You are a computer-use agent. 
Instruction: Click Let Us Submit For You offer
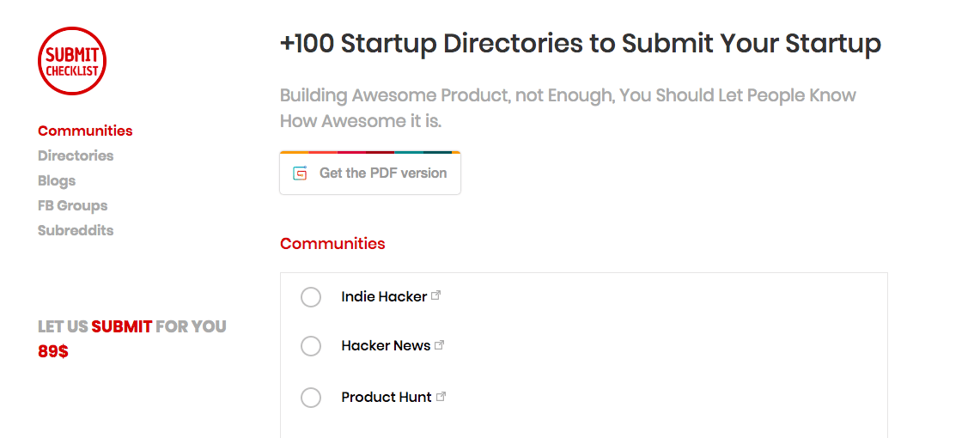tap(132, 326)
